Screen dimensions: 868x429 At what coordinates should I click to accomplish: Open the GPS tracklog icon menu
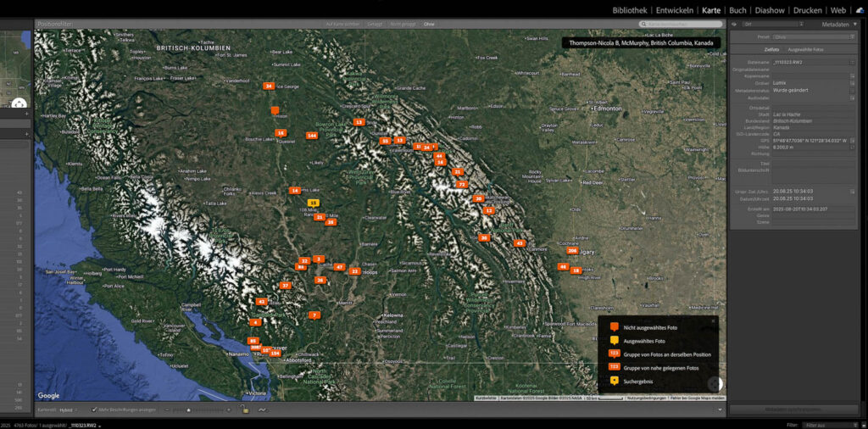coord(264,409)
